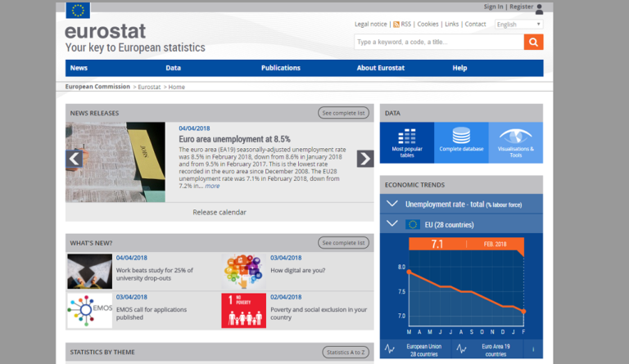Go to previous news release arrow
This screenshot has width=629, height=364.
(75, 159)
